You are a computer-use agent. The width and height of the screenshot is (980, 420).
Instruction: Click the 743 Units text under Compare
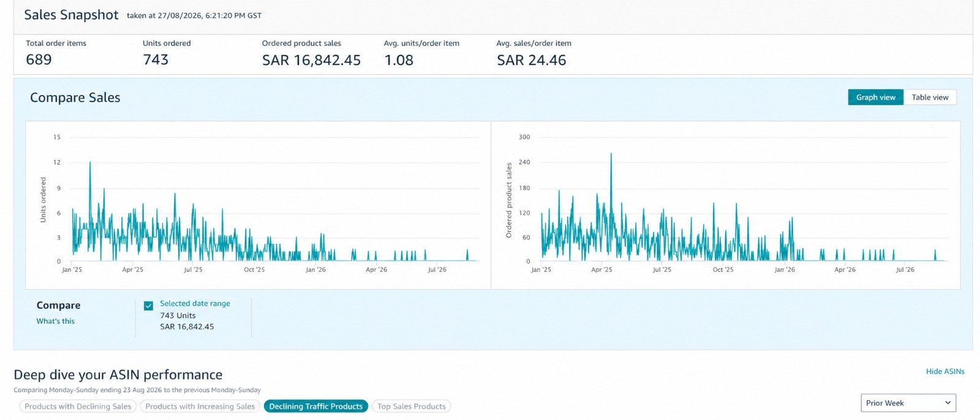(x=178, y=316)
